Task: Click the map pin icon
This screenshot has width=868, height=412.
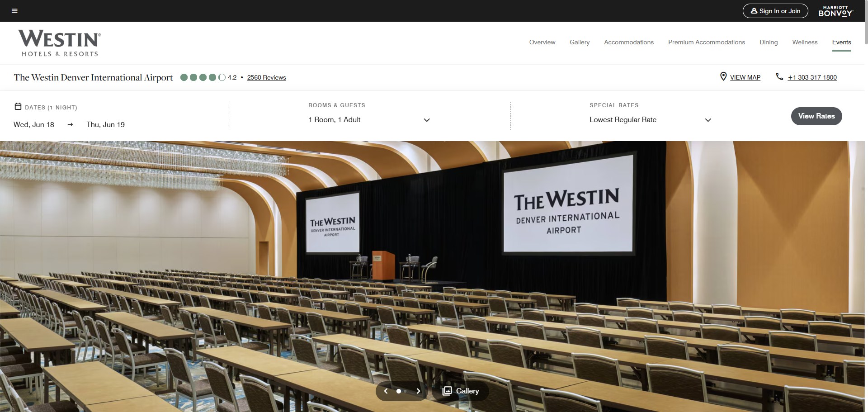Action: 723,77
